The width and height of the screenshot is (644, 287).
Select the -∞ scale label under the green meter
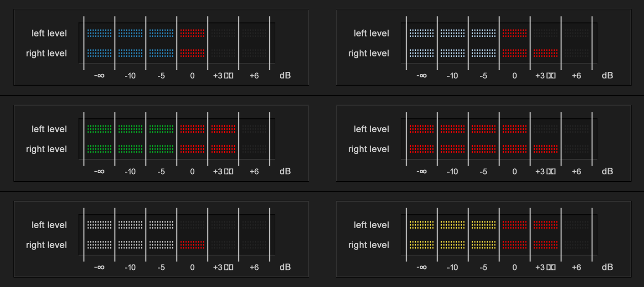point(99,172)
